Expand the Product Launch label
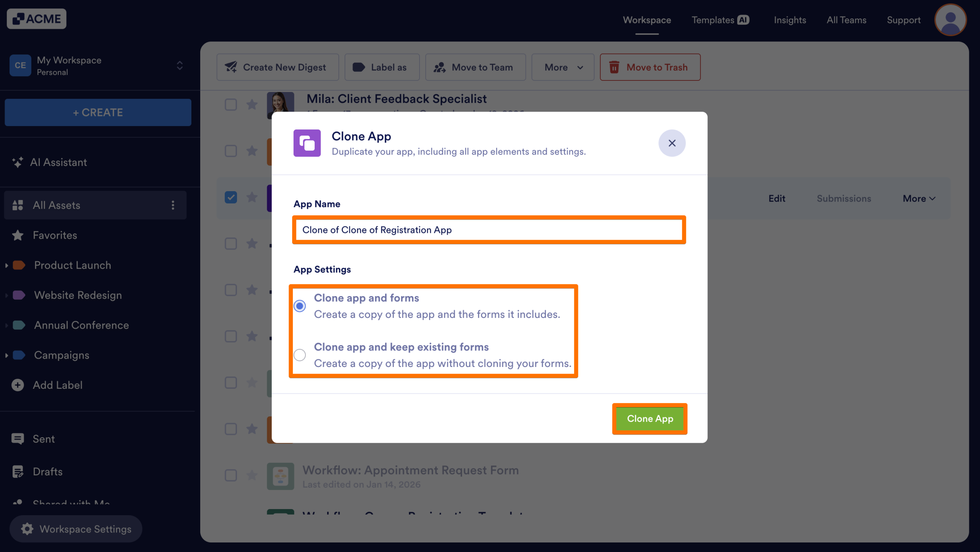The width and height of the screenshot is (980, 552). 7,265
